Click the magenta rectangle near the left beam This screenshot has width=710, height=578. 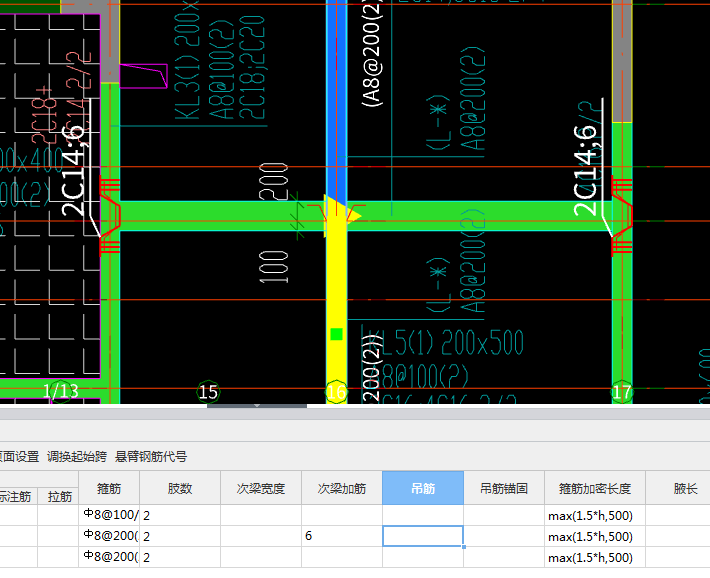[144, 76]
